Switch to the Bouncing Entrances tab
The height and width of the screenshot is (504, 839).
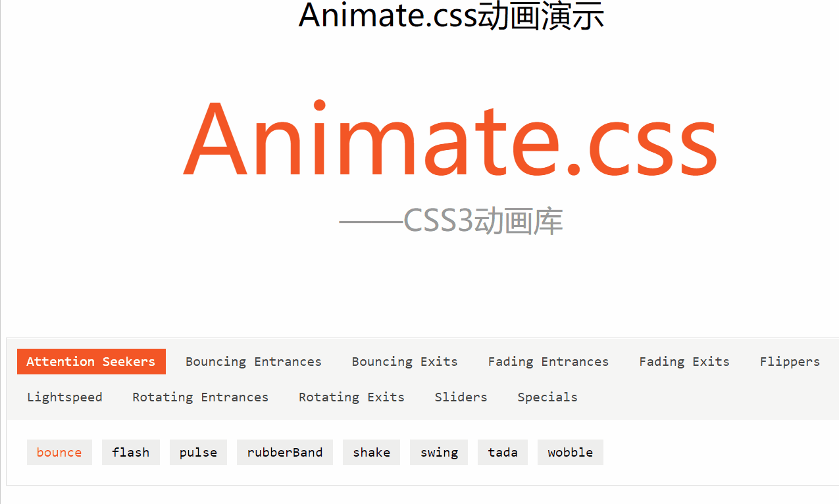pyautogui.click(x=253, y=361)
